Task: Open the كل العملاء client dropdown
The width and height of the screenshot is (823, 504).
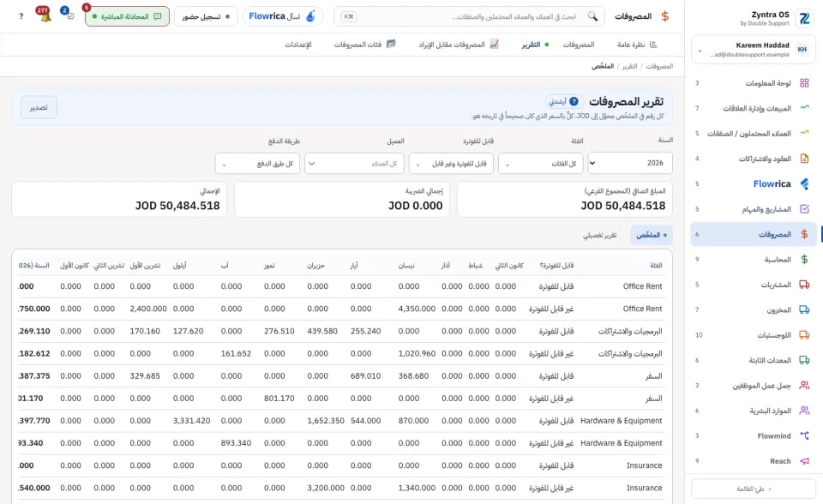Action: click(354, 163)
